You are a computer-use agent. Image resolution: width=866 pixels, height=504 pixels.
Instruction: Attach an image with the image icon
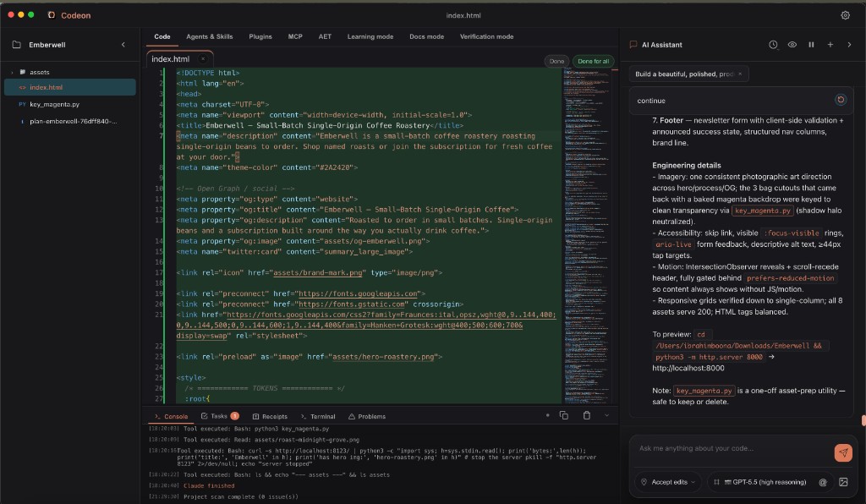point(843,482)
